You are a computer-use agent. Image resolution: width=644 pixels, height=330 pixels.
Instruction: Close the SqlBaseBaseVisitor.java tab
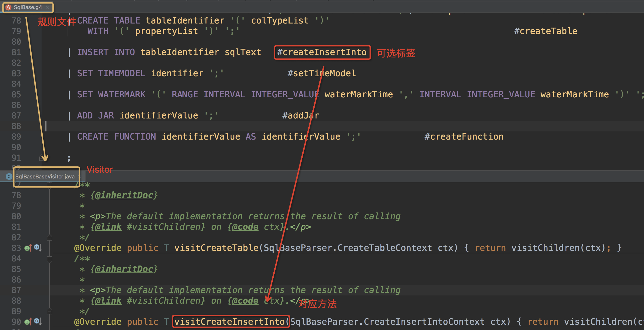tap(80, 177)
